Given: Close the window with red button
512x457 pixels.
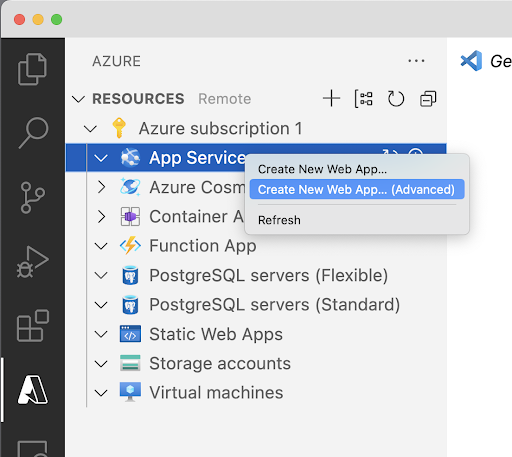Looking at the screenshot, I should click(x=19, y=19).
